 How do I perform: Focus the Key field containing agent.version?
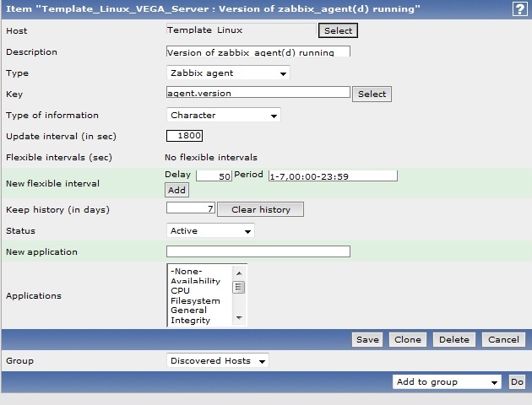[x=258, y=92]
